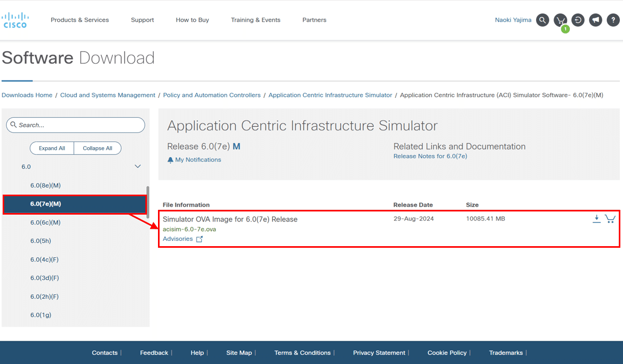The image size is (623, 364).
Task: Click the download history icon
Action: [x=578, y=19]
